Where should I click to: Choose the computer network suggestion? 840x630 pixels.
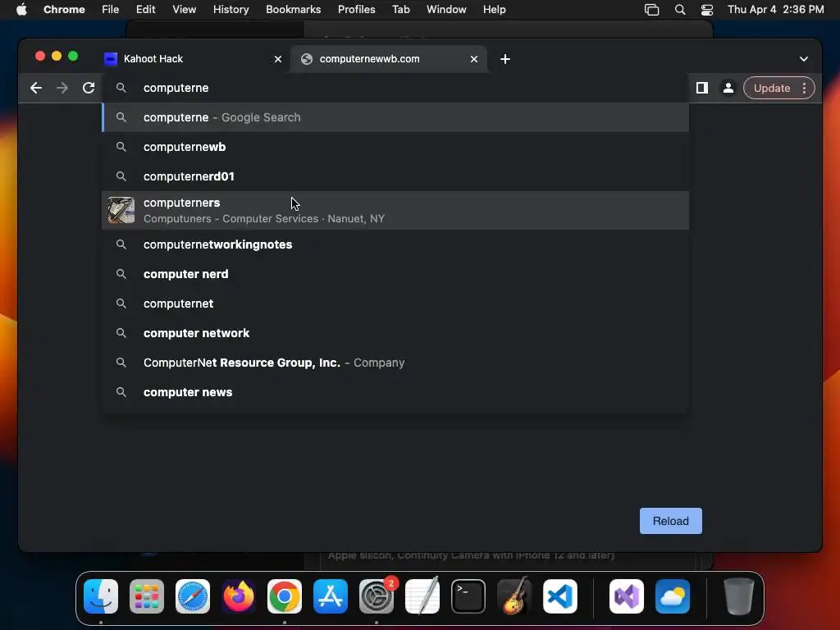tap(395, 333)
